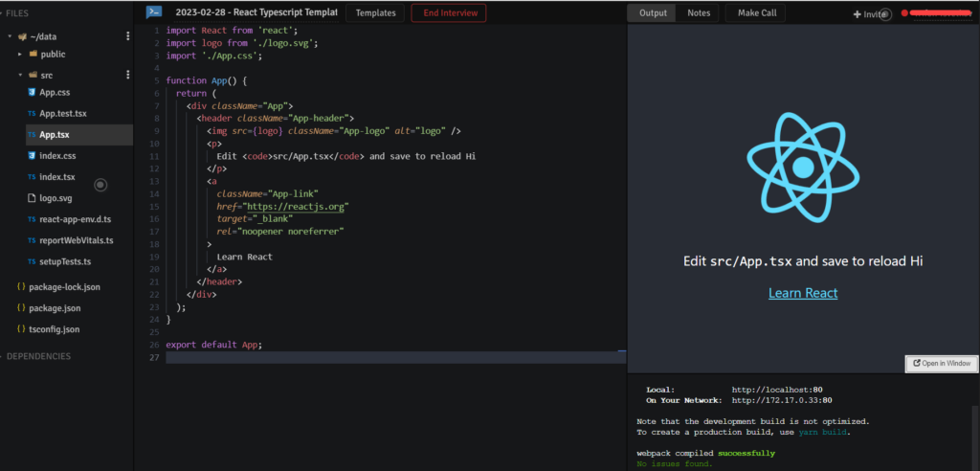Click the TS icon of index.tsx
Viewport: 980px width, 471px height.
(32, 177)
